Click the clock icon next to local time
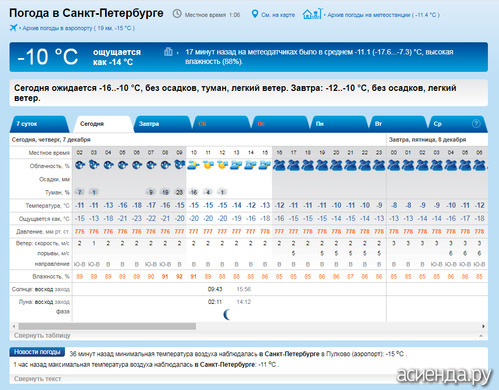The image size is (499, 390). click(x=177, y=14)
